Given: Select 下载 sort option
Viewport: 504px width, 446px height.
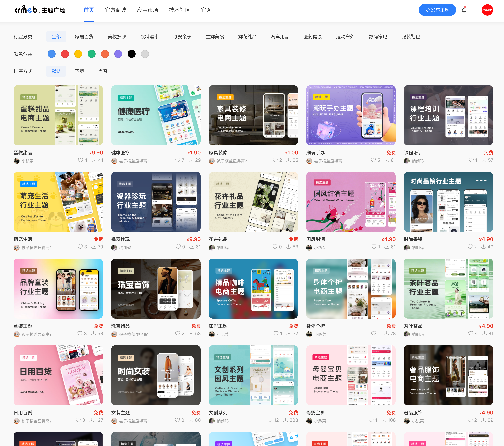Looking at the screenshot, I should tap(79, 71).
